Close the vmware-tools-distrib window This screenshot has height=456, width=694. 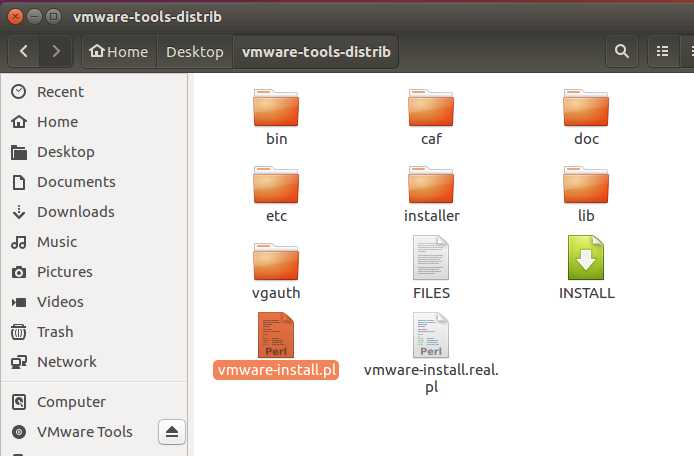click(15, 17)
